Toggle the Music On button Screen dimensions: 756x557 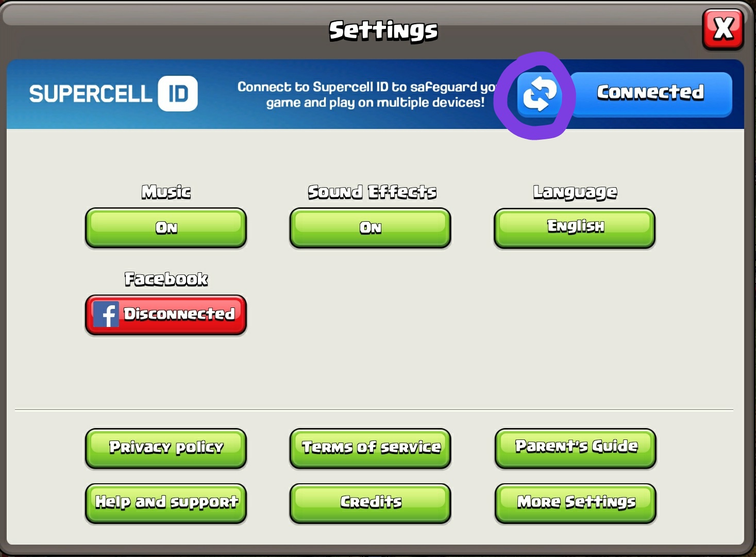coord(166,228)
